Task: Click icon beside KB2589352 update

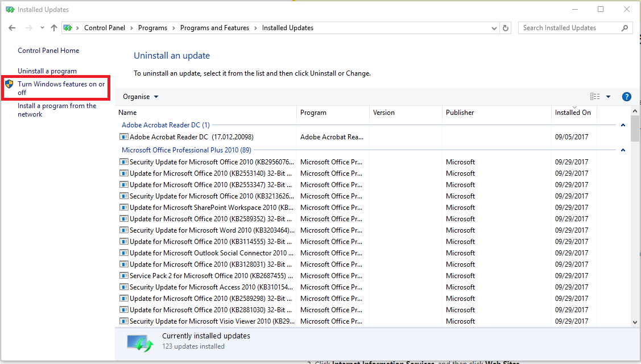Action: coord(123,219)
